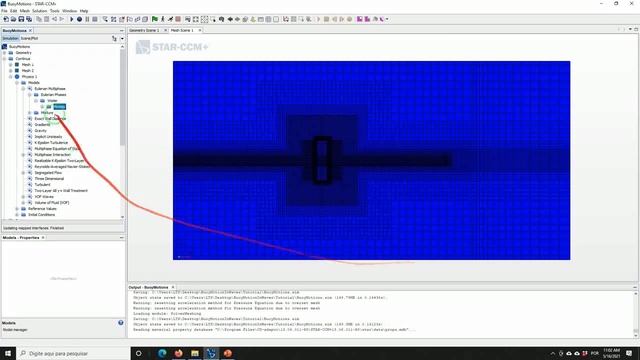Expand the Geometry tree node
The height and width of the screenshot is (360, 640).
click(4, 53)
